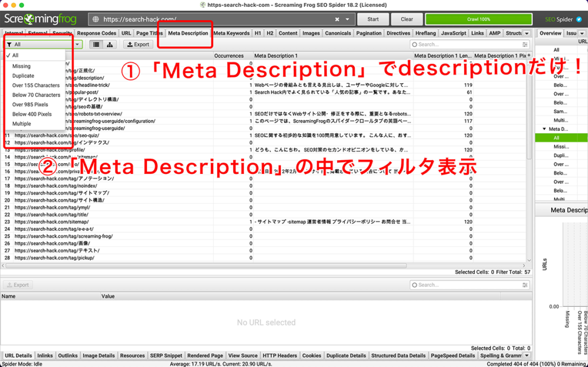Open search options icon in the top search box
The width and height of the screenshot is (588, 367).
coord(525,44)
